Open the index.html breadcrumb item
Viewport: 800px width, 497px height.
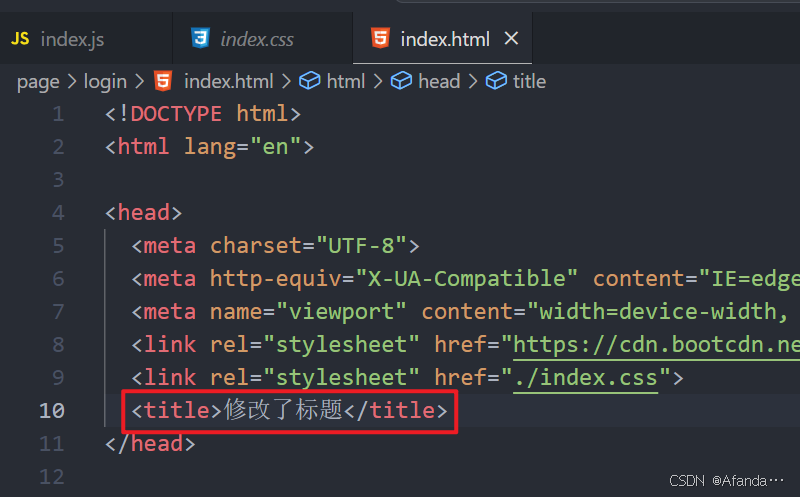tap(229, 82)
